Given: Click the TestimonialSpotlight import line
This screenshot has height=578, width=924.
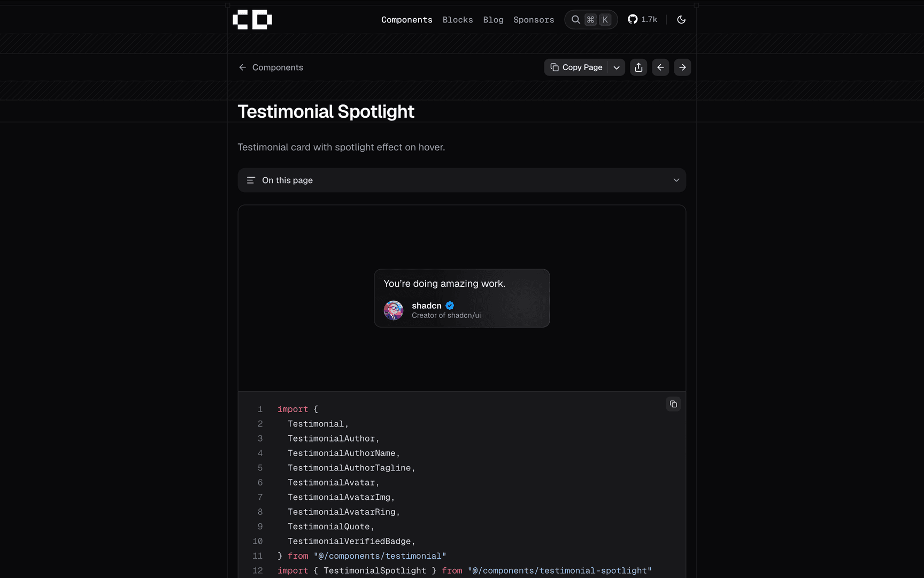Looking at the screenshot, I should pos(465,571).
